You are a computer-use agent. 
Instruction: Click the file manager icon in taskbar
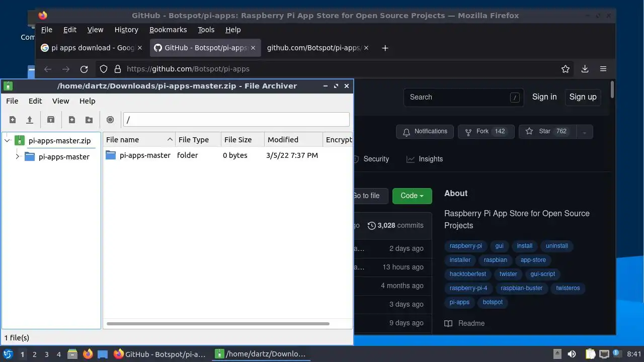[72, 354]
